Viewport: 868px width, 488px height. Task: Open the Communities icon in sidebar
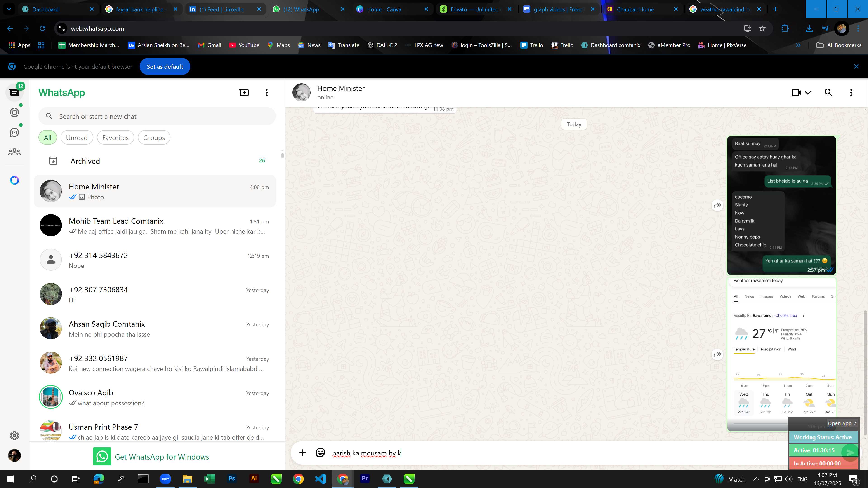[x=14, y=152]
